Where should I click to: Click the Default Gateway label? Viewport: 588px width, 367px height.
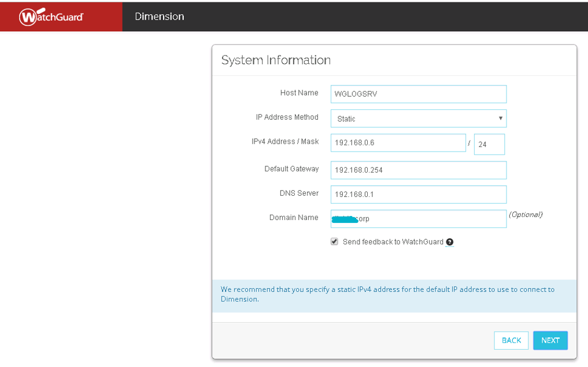pyautogui.click(x=291, y=169)
